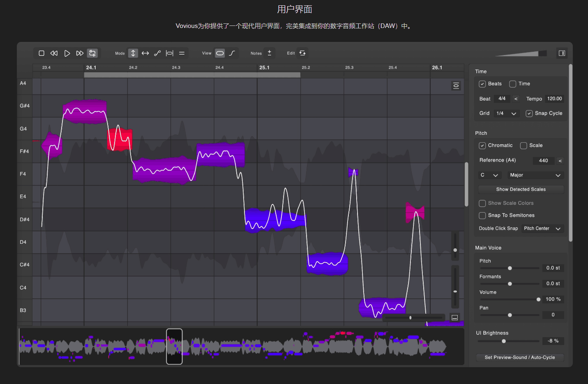
Task: Switch View to the pitch curve icon
Action: (232, 53)
